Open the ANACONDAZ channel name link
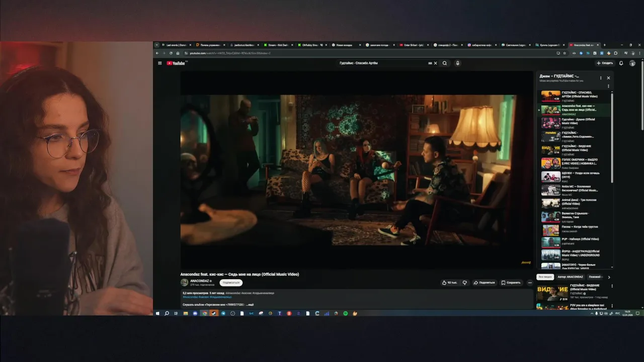This screenshot has height=362, width=644. pyautogui.click(x=200, y=281)
